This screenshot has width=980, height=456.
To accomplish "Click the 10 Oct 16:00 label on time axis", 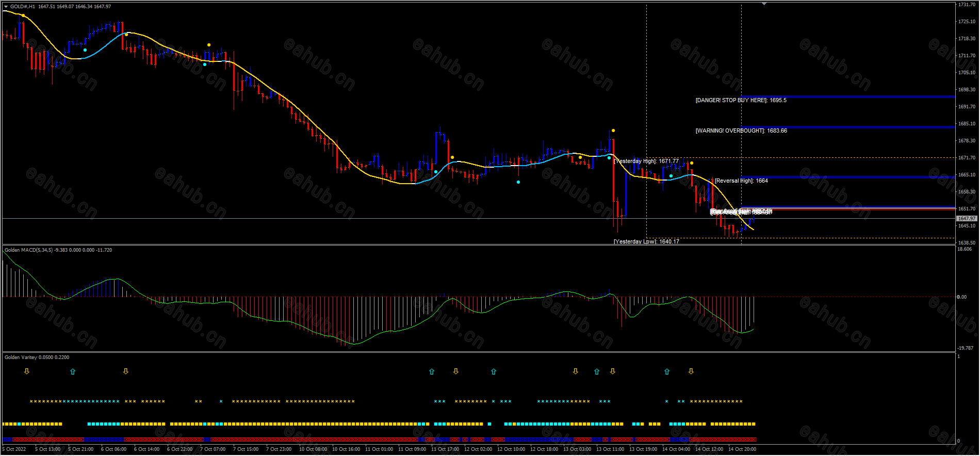I will pyautogui.click(x=346, y=449).
